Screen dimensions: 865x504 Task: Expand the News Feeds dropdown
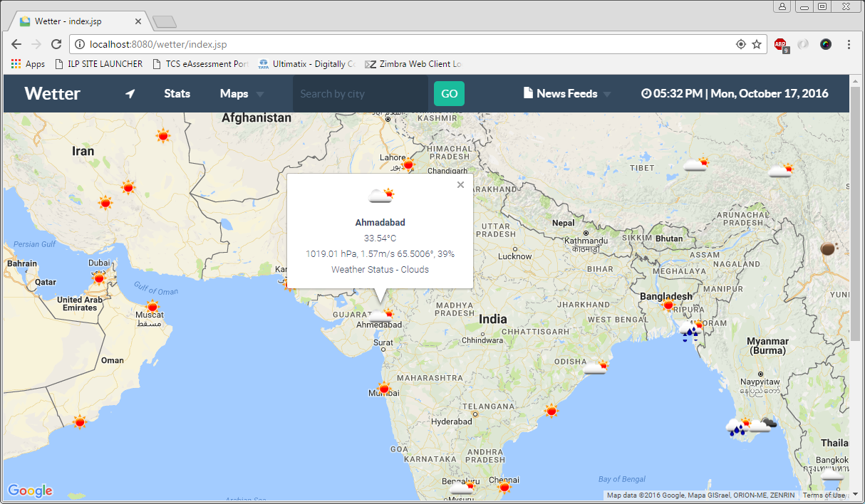click(567, 94)
